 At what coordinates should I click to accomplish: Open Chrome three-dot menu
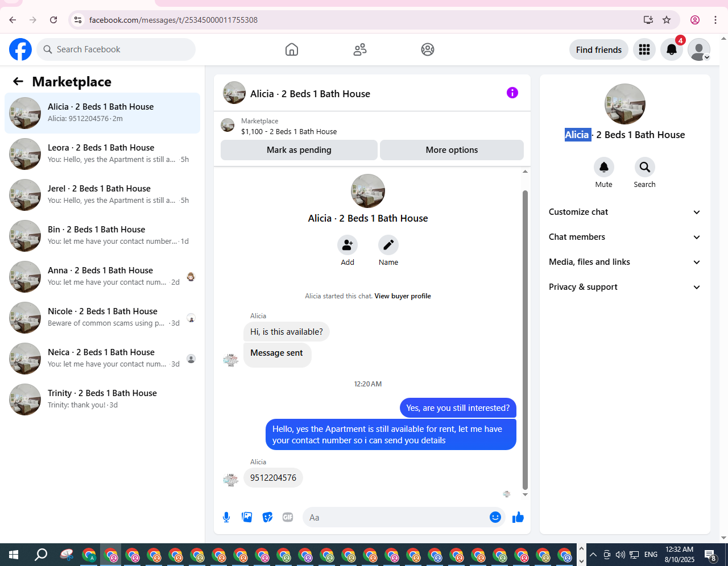[715, 20]
